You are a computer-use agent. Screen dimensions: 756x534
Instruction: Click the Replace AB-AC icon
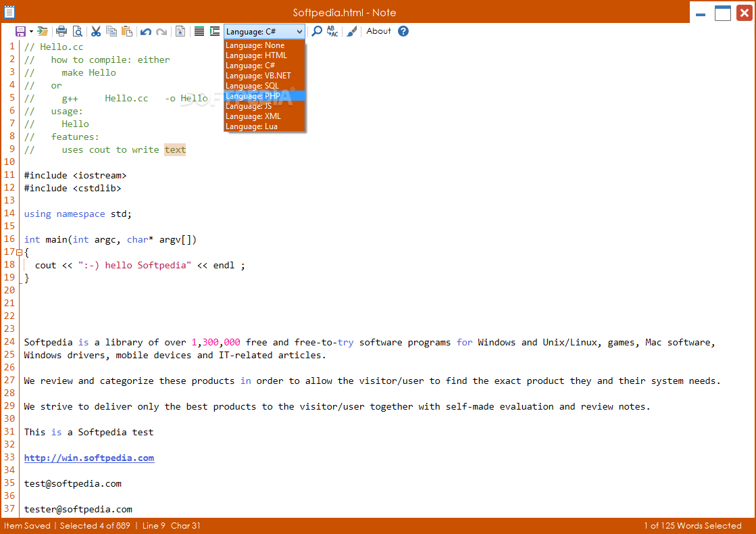click(x=332, y=31)
